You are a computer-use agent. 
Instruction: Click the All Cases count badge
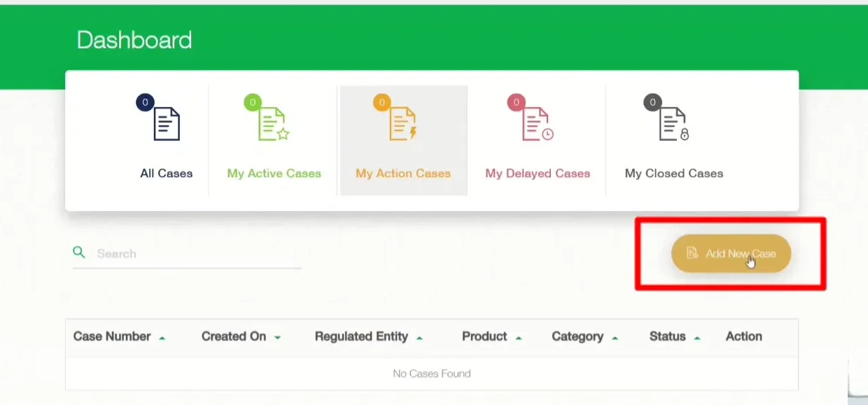pos(145,102)
